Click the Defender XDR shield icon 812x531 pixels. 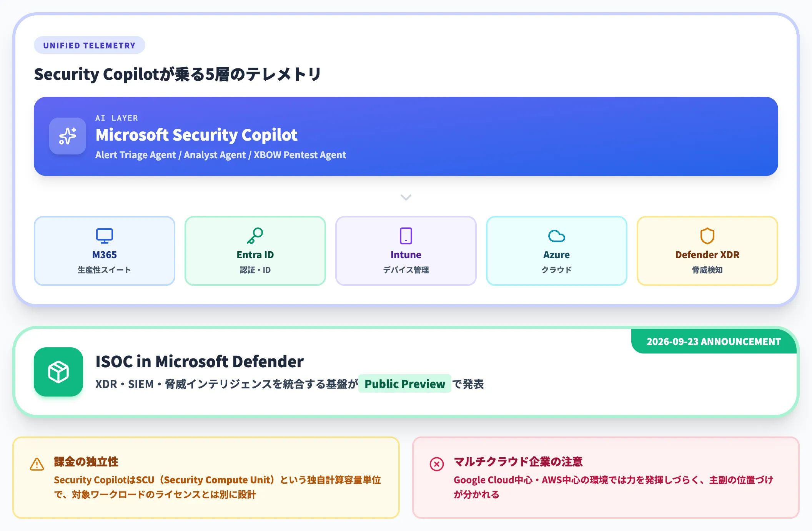click(707, 236)
